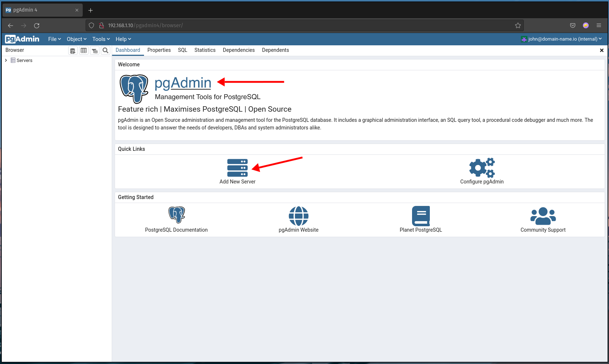Click the Browser panel title
Image resolution: width=609 pixels, height=364 pixels.
[x=15, y=50]
